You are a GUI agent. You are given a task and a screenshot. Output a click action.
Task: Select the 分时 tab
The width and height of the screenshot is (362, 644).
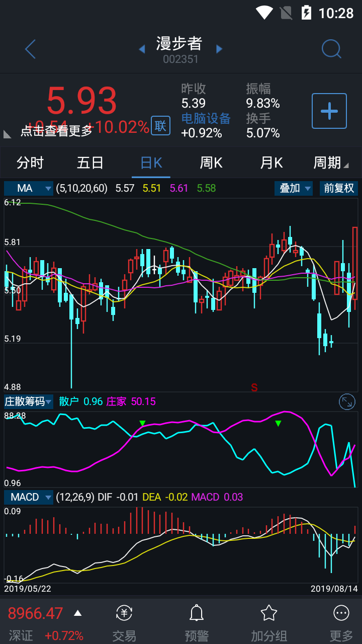30,163
